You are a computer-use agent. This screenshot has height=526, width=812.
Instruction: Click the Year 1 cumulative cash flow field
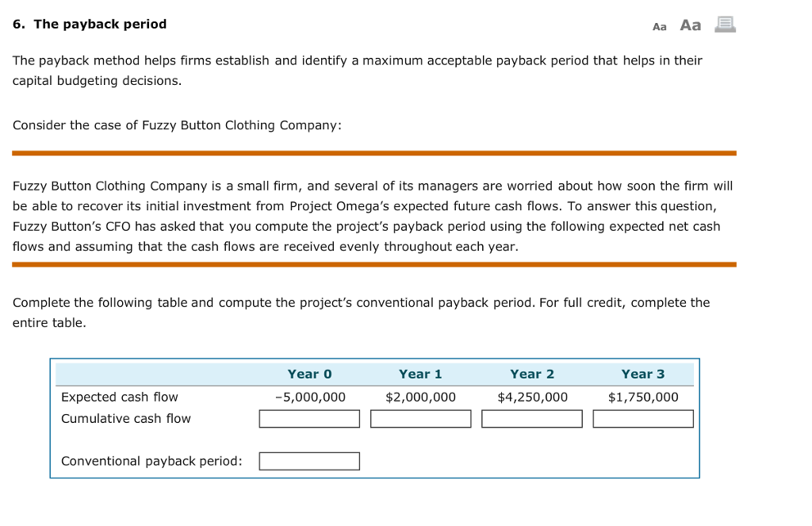coord(420,418)
